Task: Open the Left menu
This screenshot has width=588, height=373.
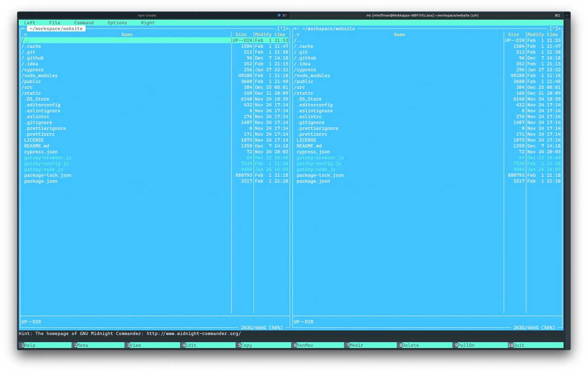Action: [x=30, y=23]
